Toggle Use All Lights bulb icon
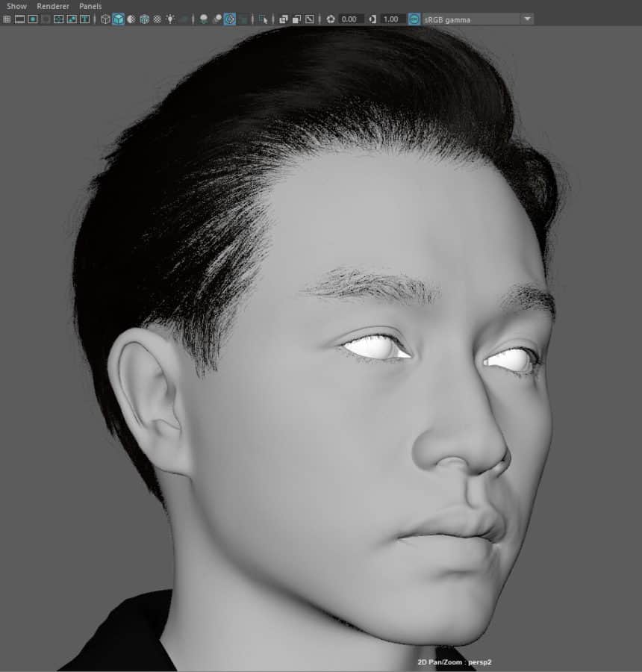 coord(170,19)
